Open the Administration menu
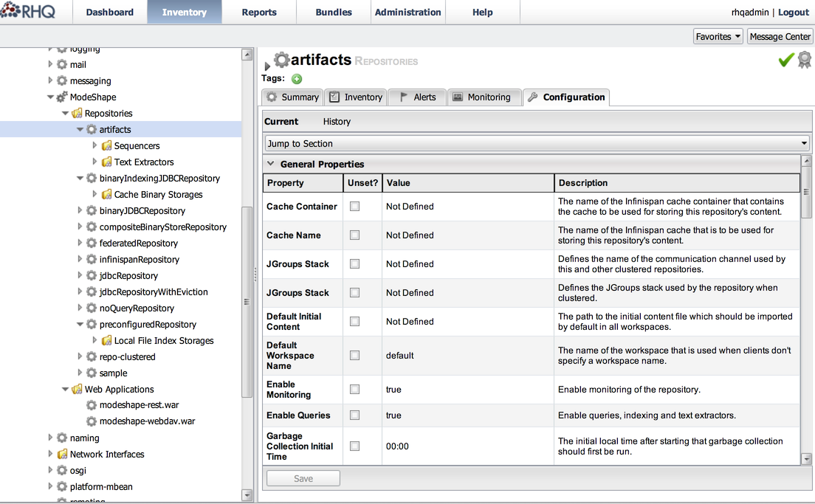The height and width of the screenshot is (504, 815). 408,12
